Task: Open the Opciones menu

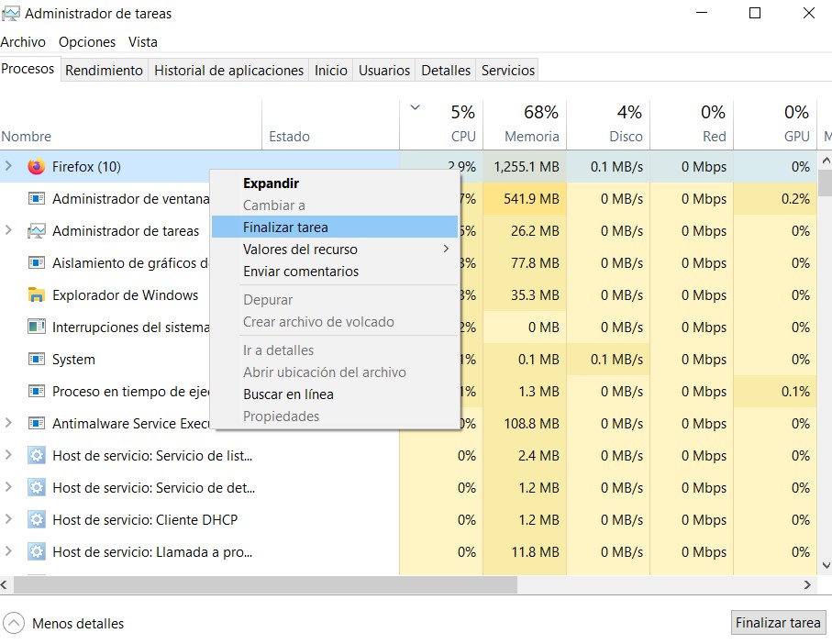Action: [86, 41]
